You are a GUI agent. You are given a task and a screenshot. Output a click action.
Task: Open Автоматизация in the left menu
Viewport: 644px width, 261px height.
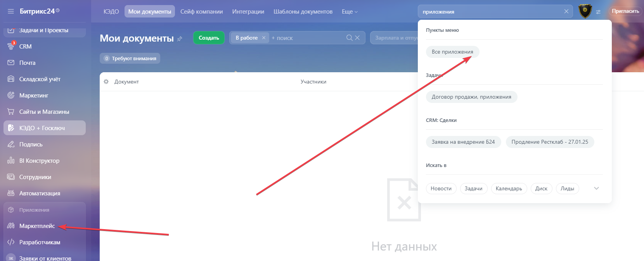click(x=40, y=193)
